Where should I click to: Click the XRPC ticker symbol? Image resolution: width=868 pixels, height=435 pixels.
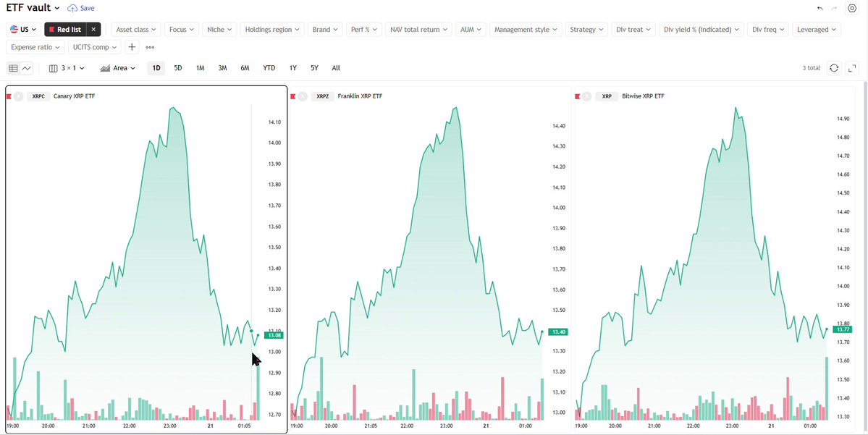pos(39,96)
